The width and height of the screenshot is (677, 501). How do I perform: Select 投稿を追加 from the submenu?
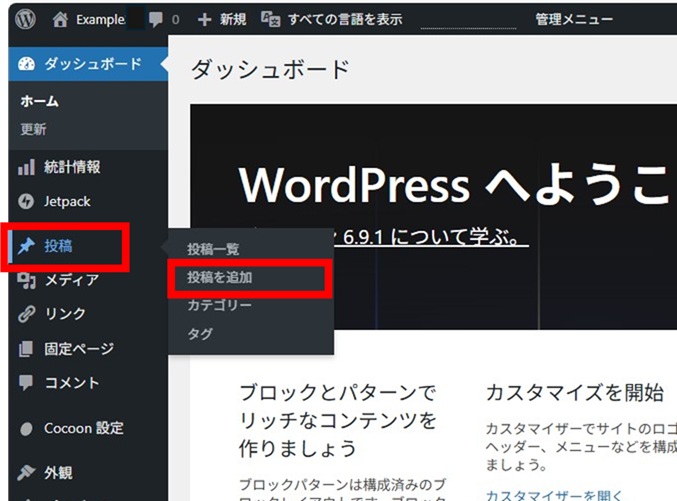point(219,277)
